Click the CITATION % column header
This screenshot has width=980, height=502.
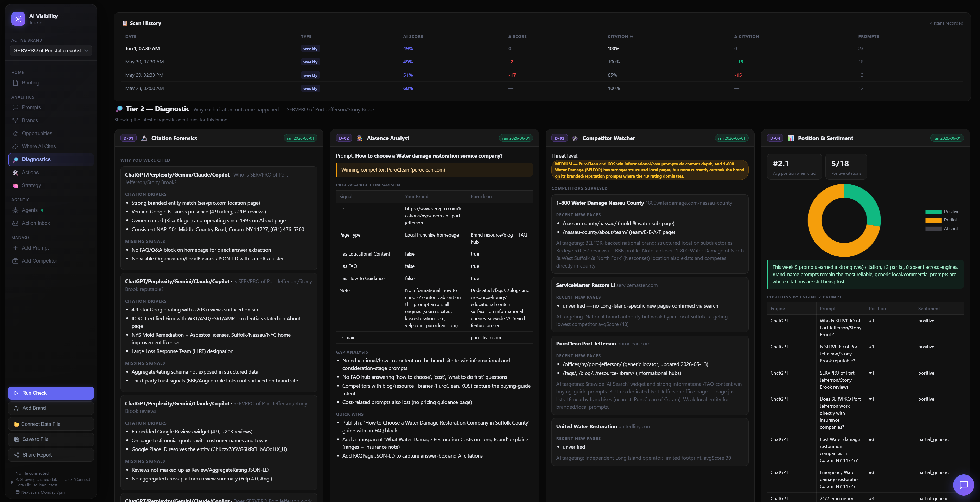pos(620,37)
